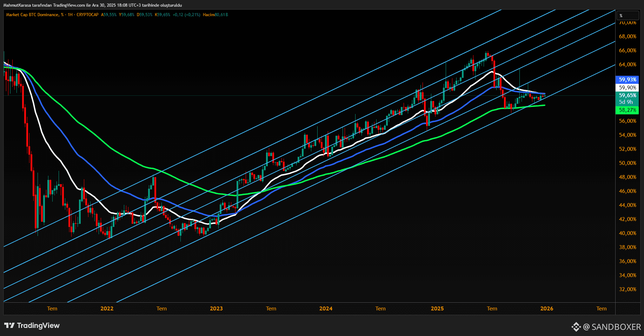This screenshot has width=644, height=336.
Task: Click the 36,00% price axis label
Action: (x=628, y=261)
